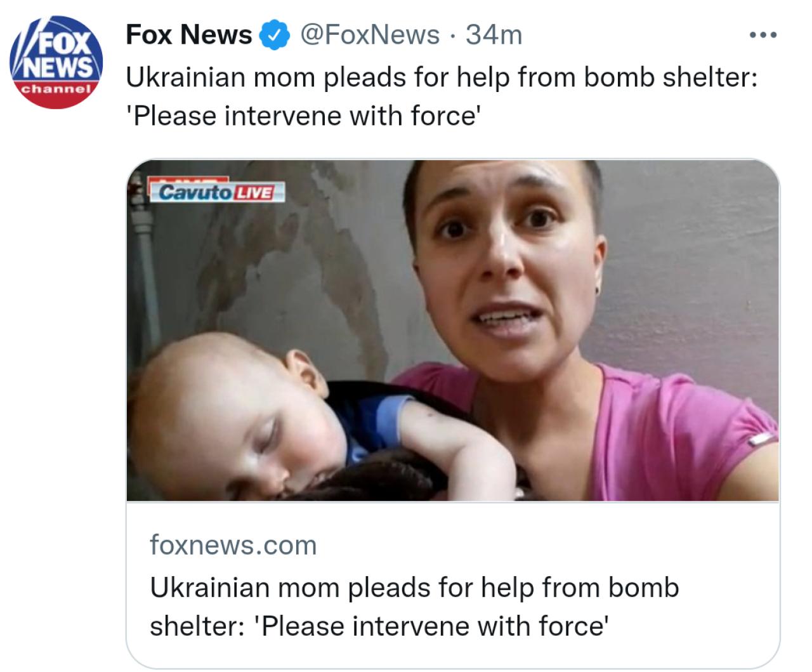The height and width of the screenshot is (672, 812).
Task: Click the quoted line 'Please intervene with force' in the tweet
Action: pyautogui.click(x=301, y=117)
